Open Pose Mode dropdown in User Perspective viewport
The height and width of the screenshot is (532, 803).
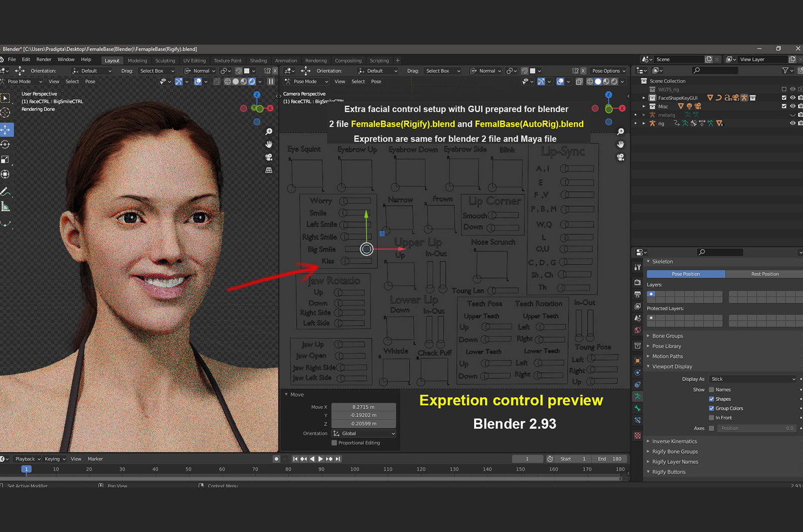21,81
